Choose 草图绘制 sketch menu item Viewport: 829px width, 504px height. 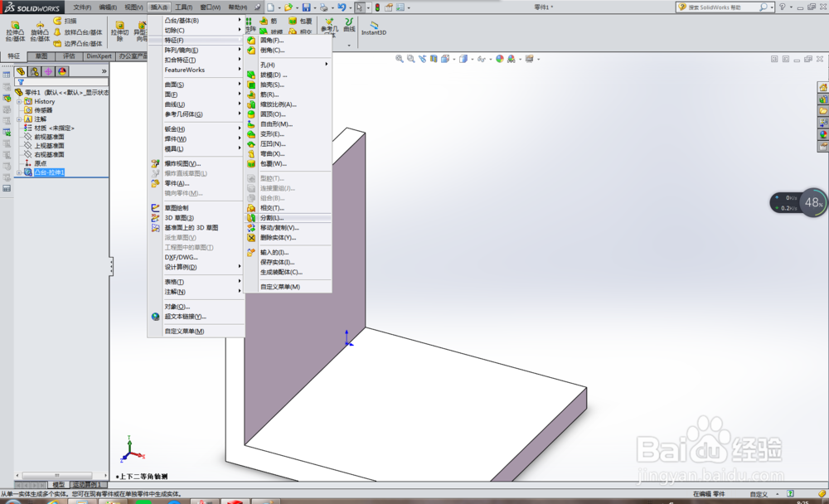196,208
